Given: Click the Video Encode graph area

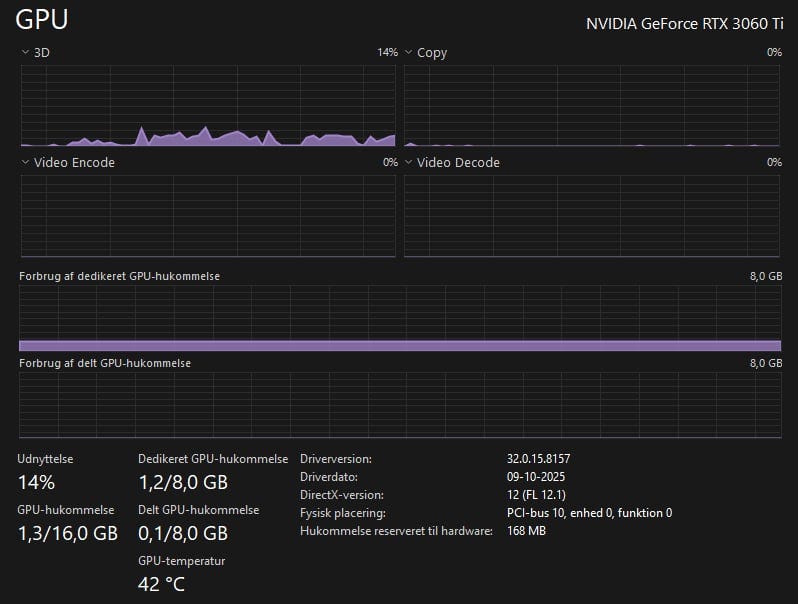Looking at the screenshot, I should tap(207, 216).
